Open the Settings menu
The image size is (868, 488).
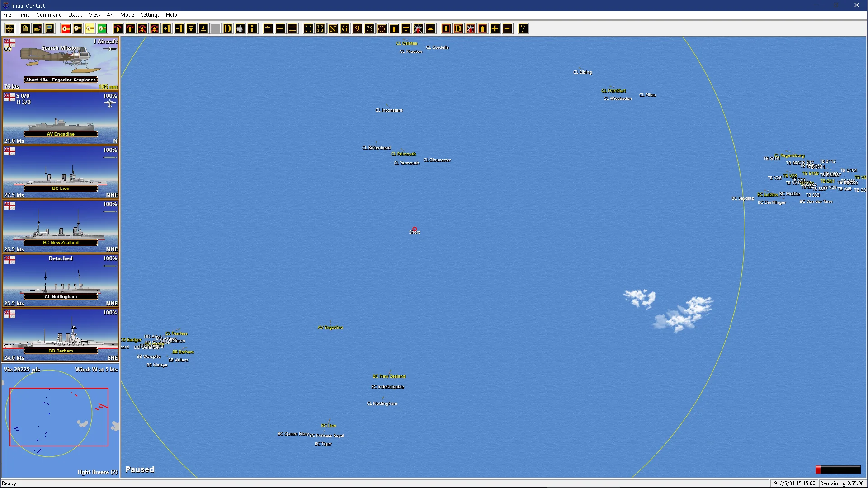pyautogui.click(x=150, y=15)
